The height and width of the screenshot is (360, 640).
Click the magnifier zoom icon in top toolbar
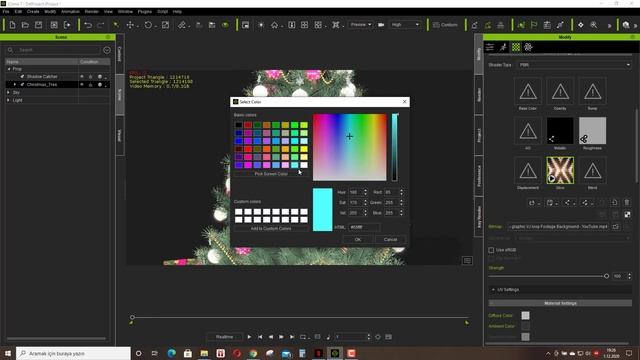pos(593,25)
